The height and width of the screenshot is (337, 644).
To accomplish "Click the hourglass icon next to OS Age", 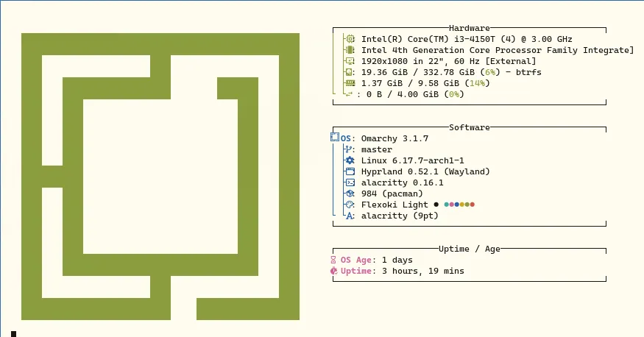I will pyautogui.click(x=334, y=260).
